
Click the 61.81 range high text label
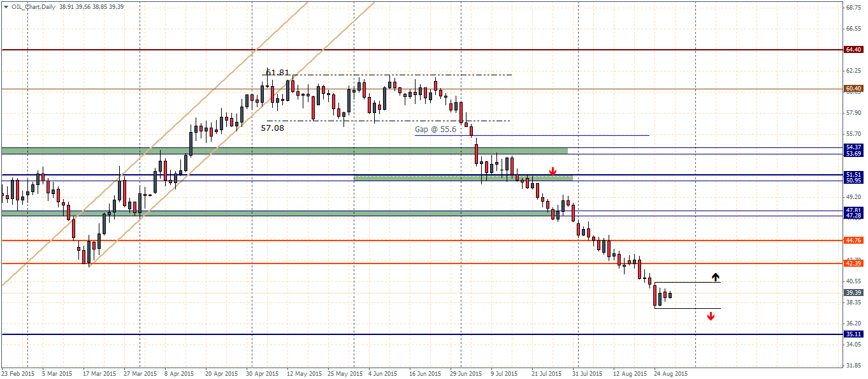pos(278,72)
